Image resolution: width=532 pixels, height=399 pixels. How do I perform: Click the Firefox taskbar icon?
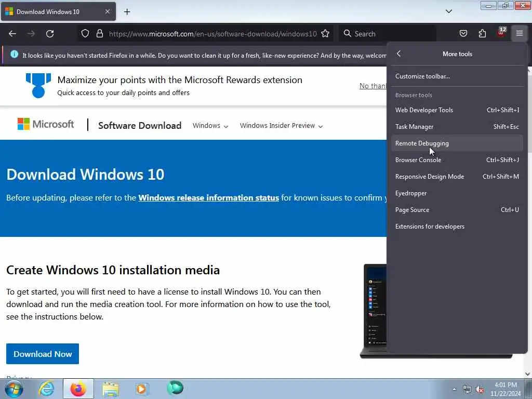click(x=78, y=389)
